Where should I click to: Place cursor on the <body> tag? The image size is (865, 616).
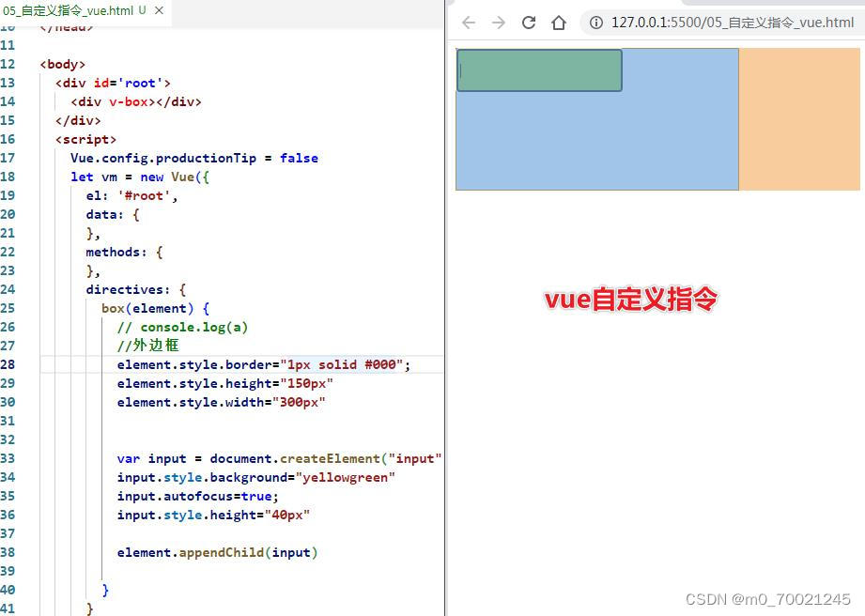coord(62,64)
